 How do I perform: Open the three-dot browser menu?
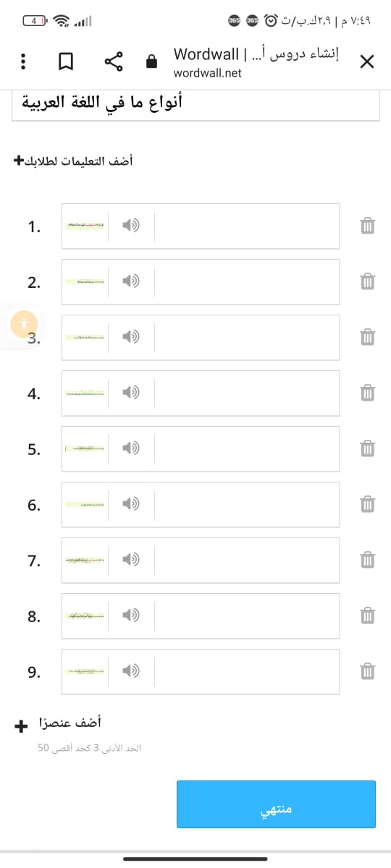click(x=22, y=61)
